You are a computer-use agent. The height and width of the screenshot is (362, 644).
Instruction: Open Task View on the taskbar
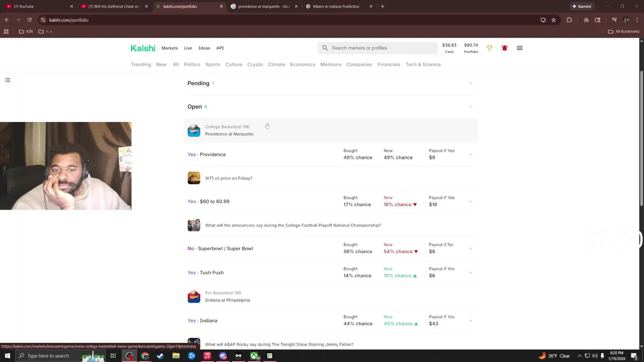click(x=113, y=356)
